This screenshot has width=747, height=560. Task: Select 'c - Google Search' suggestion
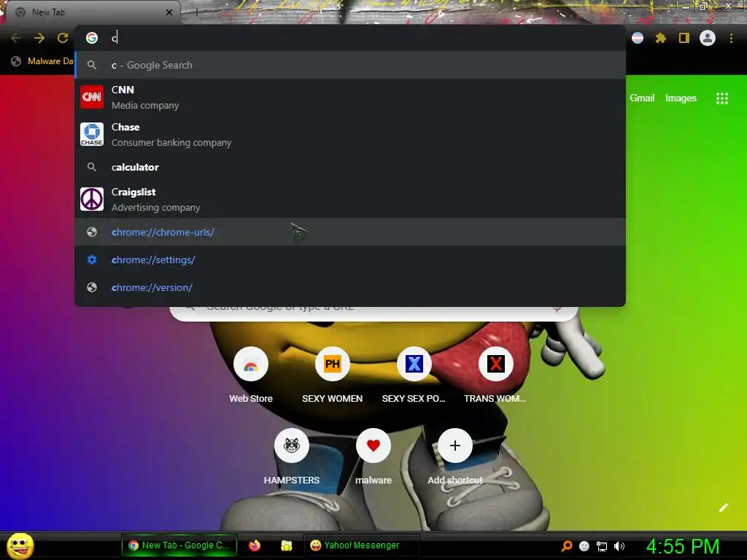click(350, 65)
